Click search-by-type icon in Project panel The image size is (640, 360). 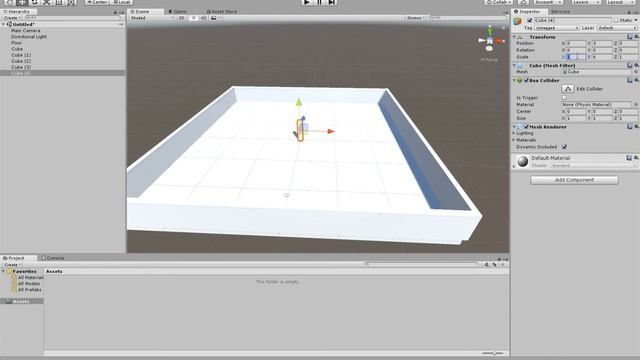(x=487, y=265)
